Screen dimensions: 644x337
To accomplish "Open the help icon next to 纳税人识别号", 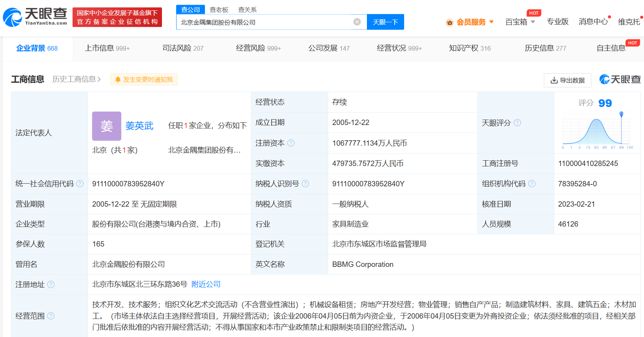I will tap(305, 184).
